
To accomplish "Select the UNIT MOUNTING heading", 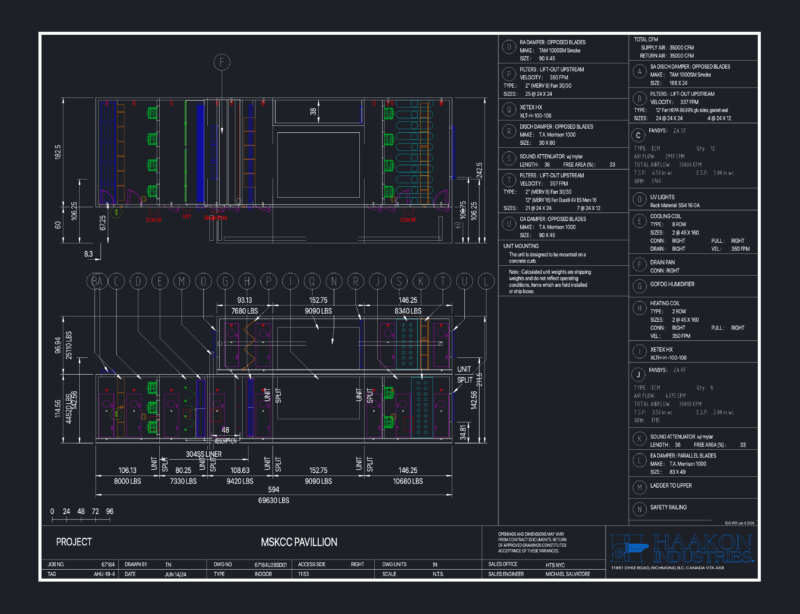I will 521,246.
